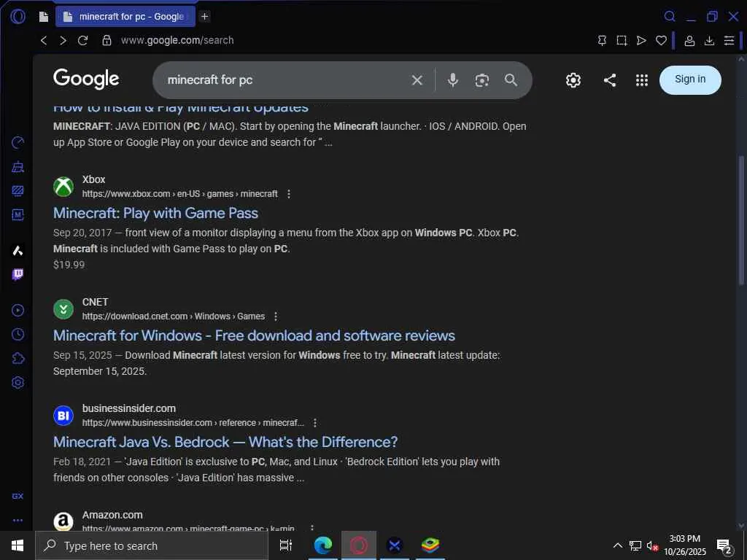Open a new browser tab
This screenshot has height=560, width=747.
click(x=204, y=17)
